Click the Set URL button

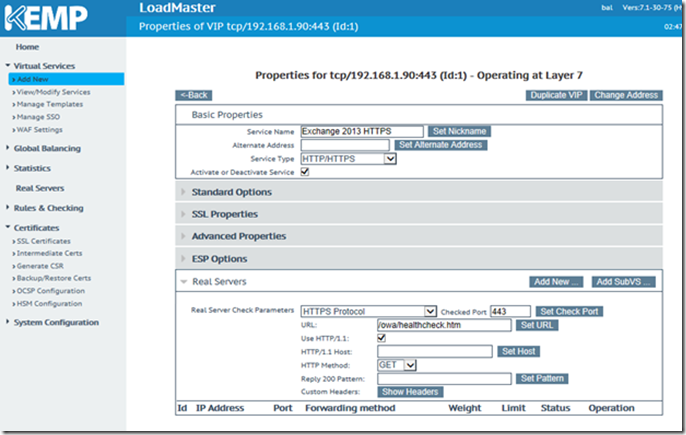(537, 325)
